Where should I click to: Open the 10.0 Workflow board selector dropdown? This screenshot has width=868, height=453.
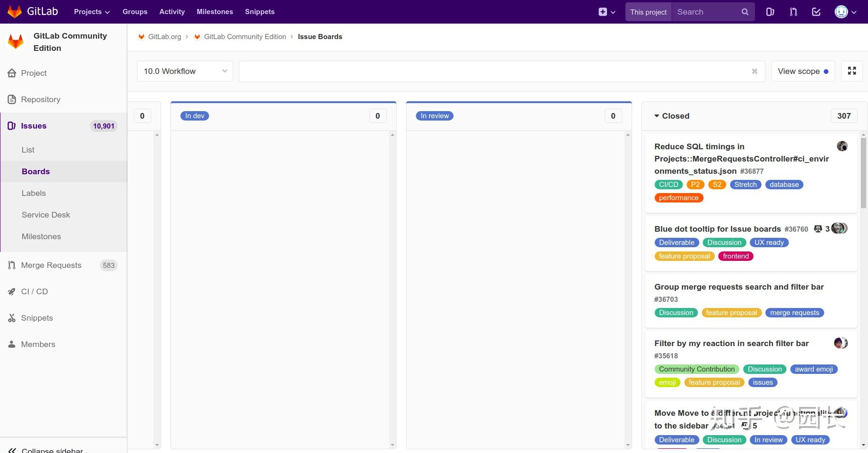click(185, 71)
